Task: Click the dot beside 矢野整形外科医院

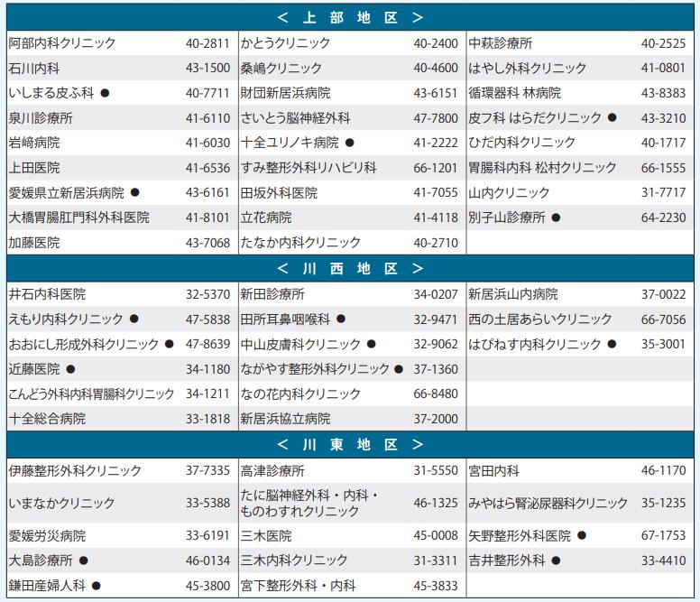Action: (x=582, y=535)
